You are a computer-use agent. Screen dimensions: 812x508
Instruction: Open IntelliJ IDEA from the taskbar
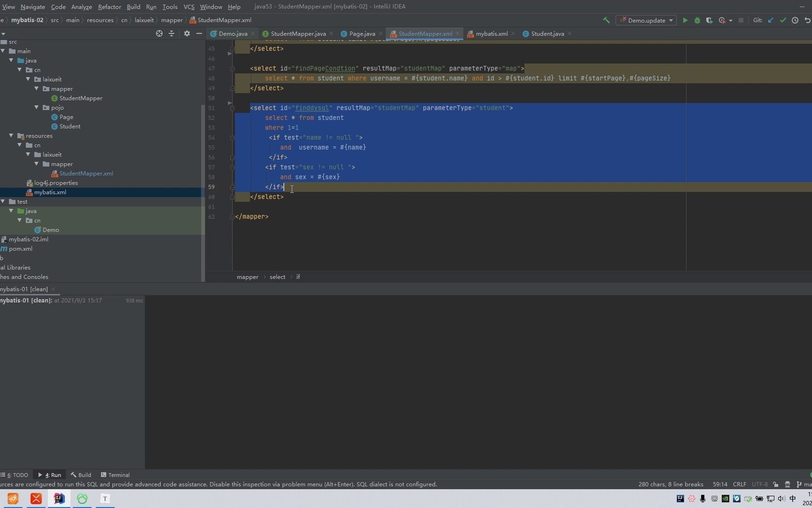59,499
